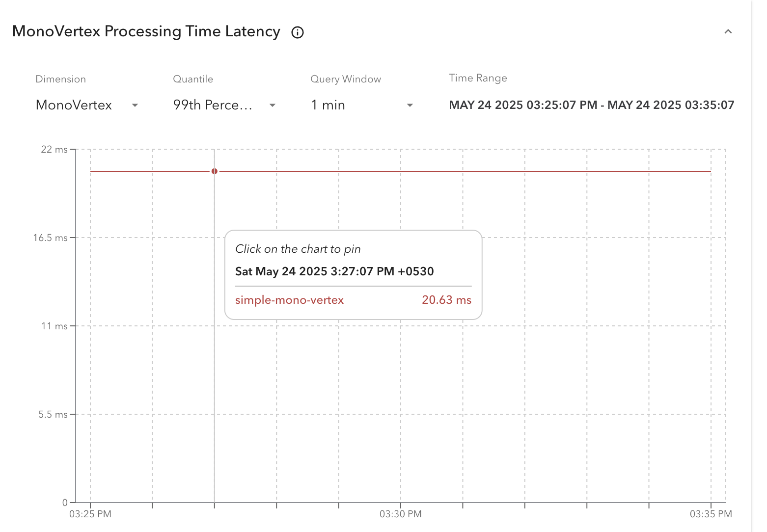Click the 1 min query window value
The image size is (767, 532).
328,105
